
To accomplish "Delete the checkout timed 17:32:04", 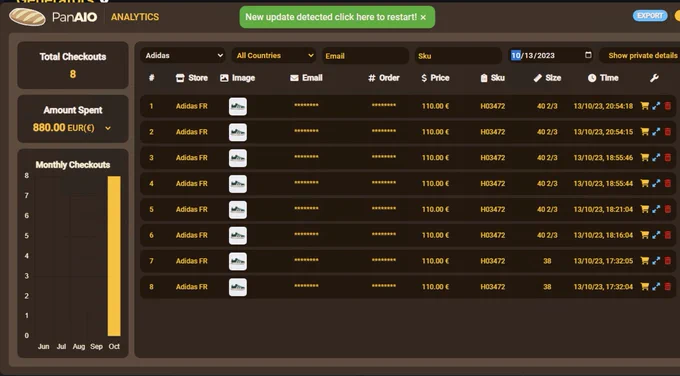I will click(x=667, y=287).
